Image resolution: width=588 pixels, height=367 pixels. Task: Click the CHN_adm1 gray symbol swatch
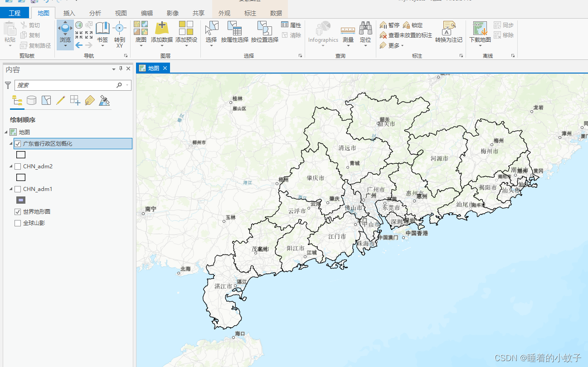pos(21,200)
